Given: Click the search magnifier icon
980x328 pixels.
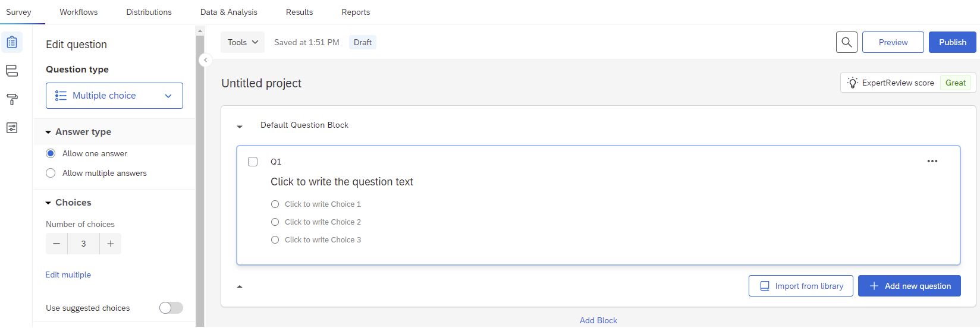Looking at the screenshot, I should pyautogui.click(x=846, y=42).
